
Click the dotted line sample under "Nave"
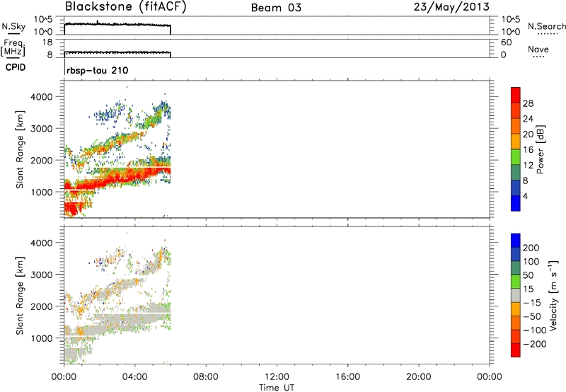pos(539,57)
